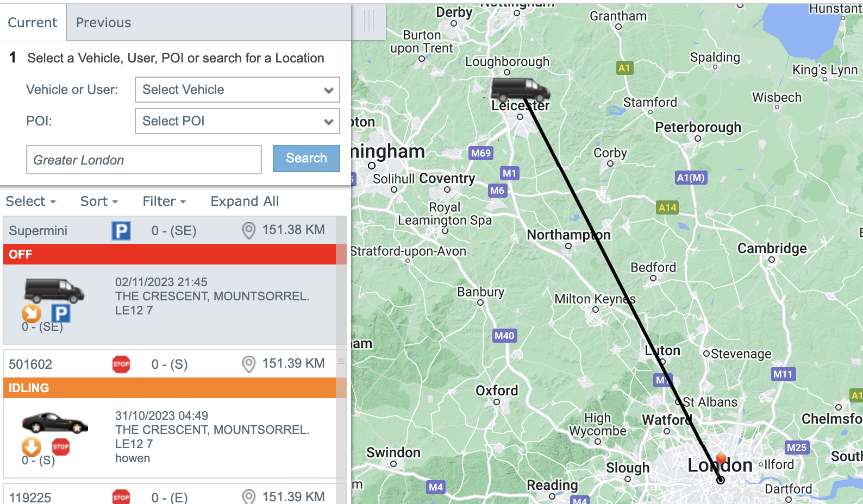The height and width of the screenshot is (504, 863).
Task: Open the Sort dropdown menu
Action: click(x=99, y=201)
